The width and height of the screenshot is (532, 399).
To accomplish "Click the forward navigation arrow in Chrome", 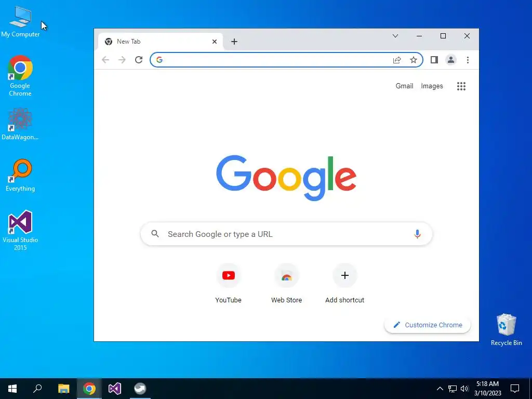I will [122, 60].
